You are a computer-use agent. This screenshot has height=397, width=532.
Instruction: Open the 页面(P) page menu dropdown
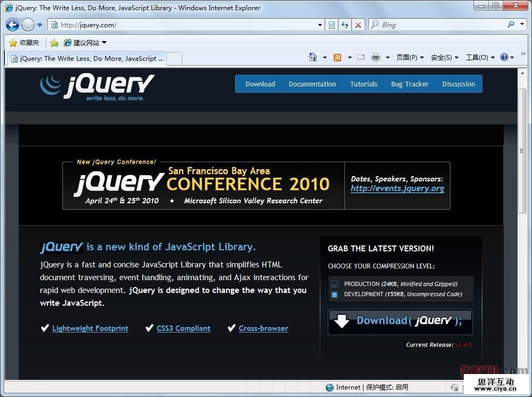410,58
